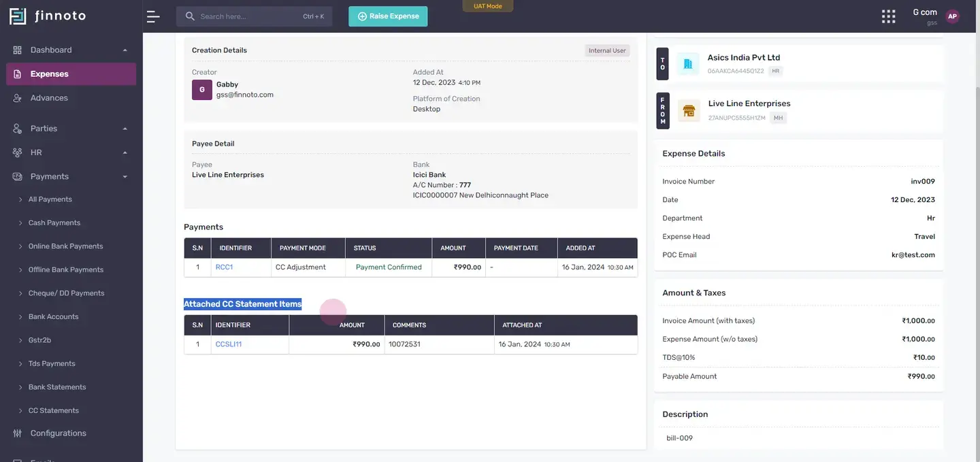The height and width of the screenshot is (462, 980).
Task: Collapse the Payments menu arrow
Action: coord(125,177)
